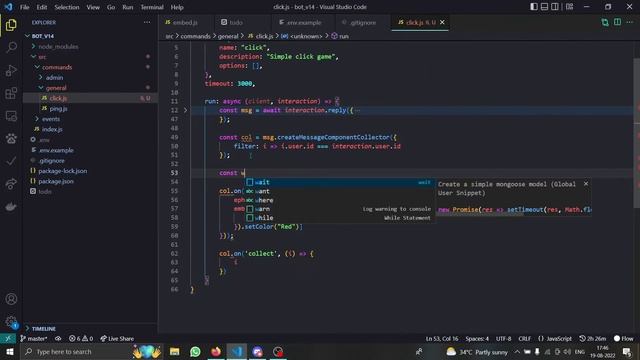Collapse the src folder
640x360 pixels.
click(x=42, y=57)
